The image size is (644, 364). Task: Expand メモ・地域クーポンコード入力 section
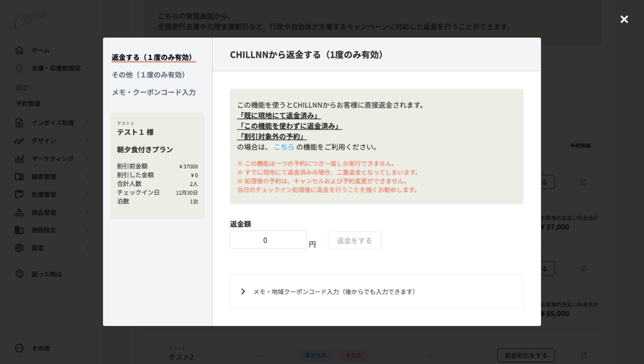[243, 292]
